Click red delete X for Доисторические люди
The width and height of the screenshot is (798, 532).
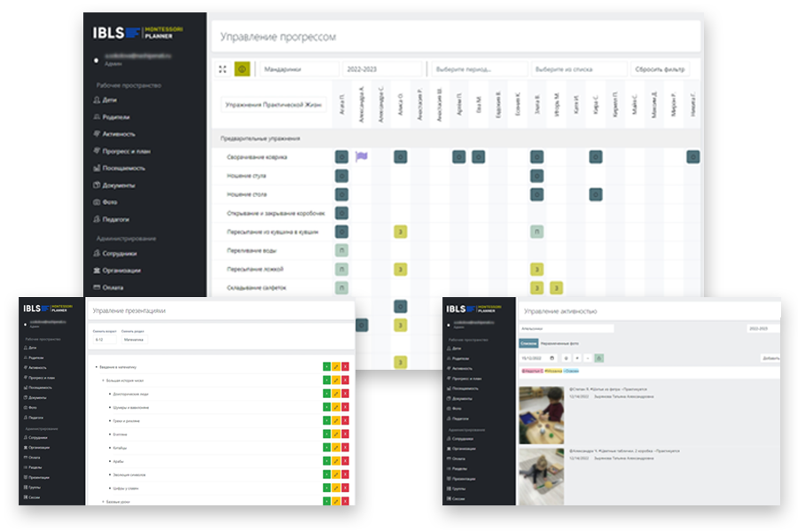[x=345, y=394]
